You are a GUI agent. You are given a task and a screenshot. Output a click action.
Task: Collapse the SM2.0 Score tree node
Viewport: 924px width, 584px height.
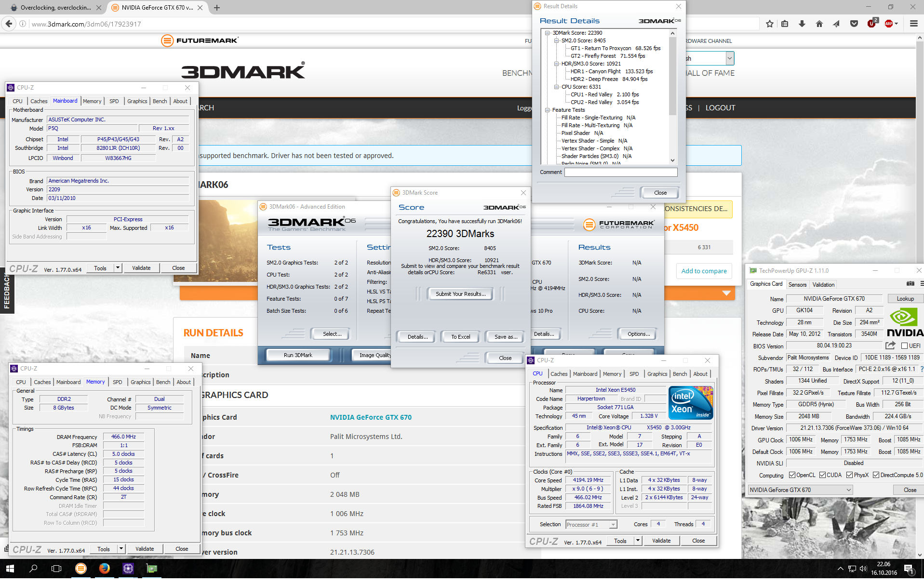tap(557, 40)
